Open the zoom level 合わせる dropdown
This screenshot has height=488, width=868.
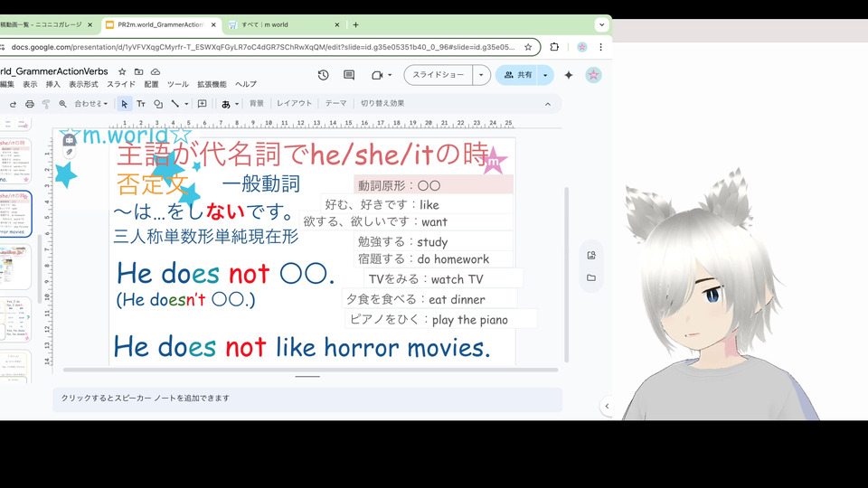click(x=90, y=103)
